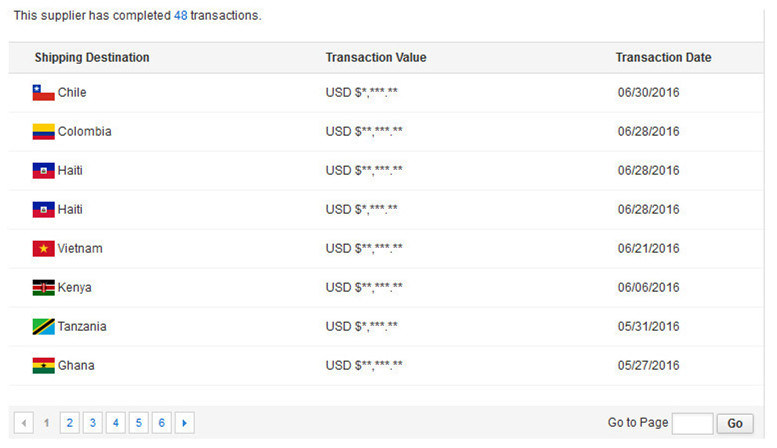
Task: Focus the Go to Page input field
Action: coord(693,424)
